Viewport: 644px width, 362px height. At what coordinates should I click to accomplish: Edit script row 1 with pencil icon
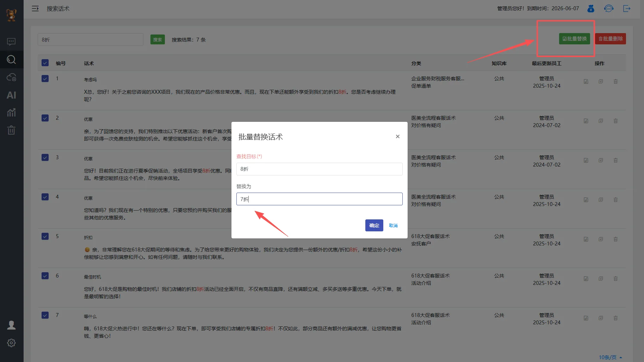[586, 81]
